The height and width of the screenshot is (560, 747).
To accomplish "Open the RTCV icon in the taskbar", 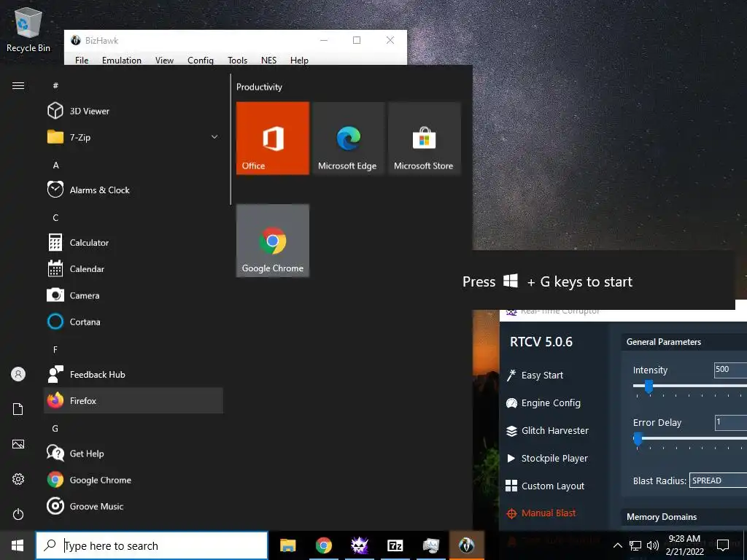I will coord(359,545).
